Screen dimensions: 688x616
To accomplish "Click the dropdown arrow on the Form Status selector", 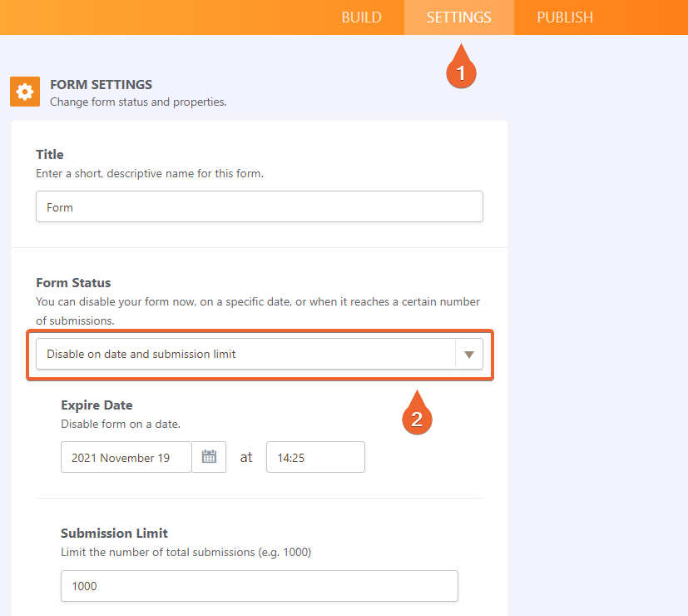I will click(x=471, y=353).
